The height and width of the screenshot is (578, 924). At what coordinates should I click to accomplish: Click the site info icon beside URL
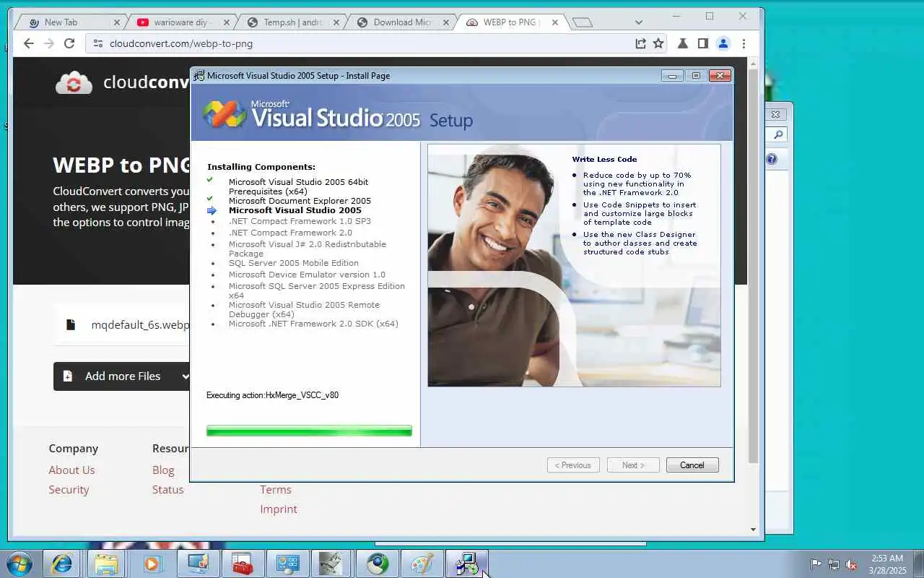(98, 43)
